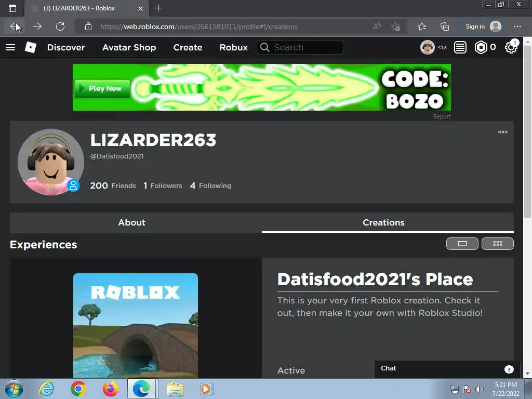Open Discover in Roblox navbar
This screenshot has height=399, width=532.
point(66,47)
